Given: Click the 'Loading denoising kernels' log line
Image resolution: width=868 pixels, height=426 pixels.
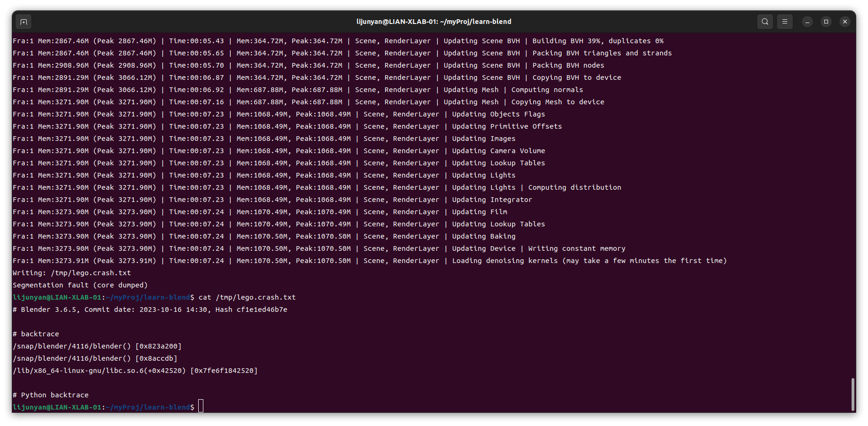Looking at the screenshot, I should coord(370,261).
